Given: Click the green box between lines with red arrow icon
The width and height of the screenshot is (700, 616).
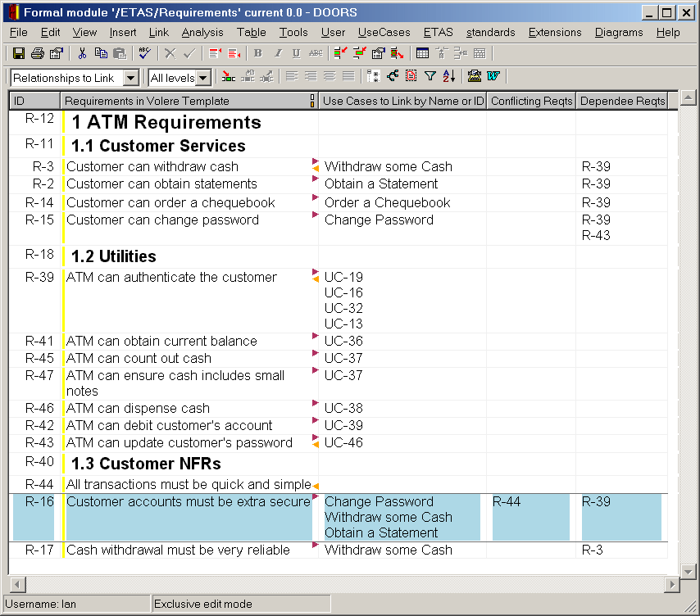Looking at the screenshot, I should point(359,53).
